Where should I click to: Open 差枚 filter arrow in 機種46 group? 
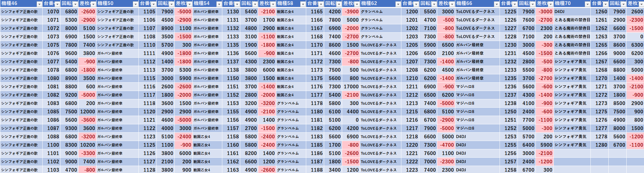coord(93,4)
